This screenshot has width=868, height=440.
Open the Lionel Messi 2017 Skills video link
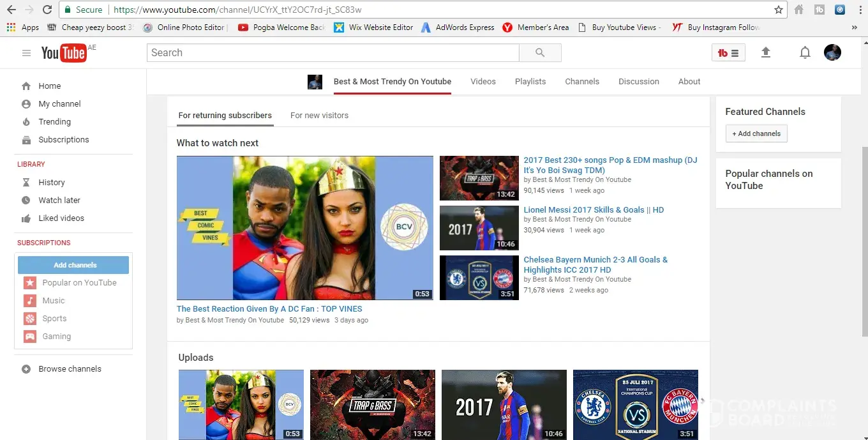click(594, 210)
